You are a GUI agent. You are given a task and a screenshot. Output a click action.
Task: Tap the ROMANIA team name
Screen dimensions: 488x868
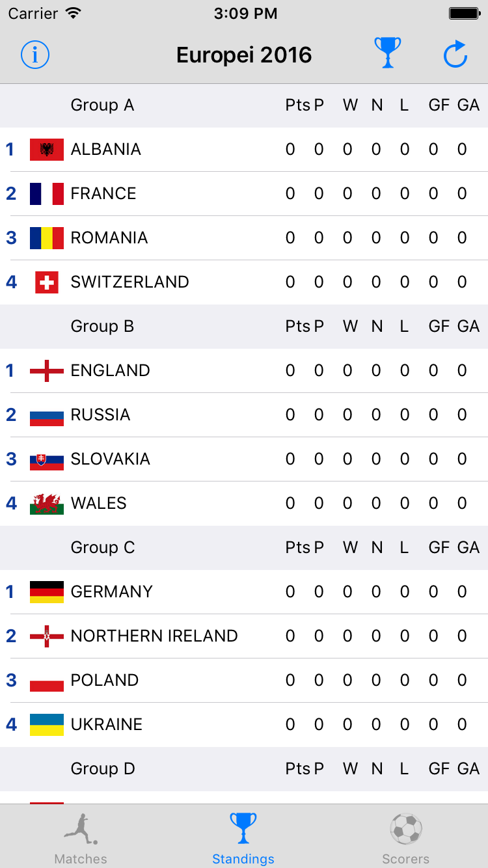click(x=109, y=238)
